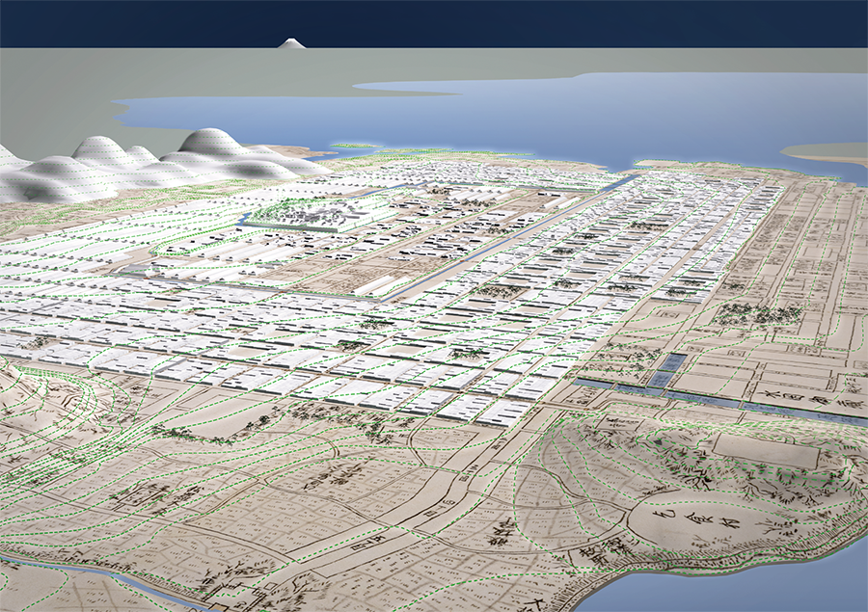Screen dimensions: 868x612
Task: Click the small white mountain peak on the horizon
Action: click(290, 42)
